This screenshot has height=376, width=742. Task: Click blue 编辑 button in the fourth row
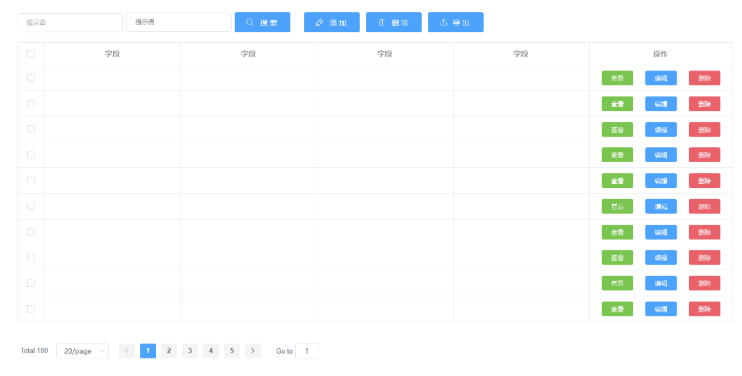click(x=661, y=155)
